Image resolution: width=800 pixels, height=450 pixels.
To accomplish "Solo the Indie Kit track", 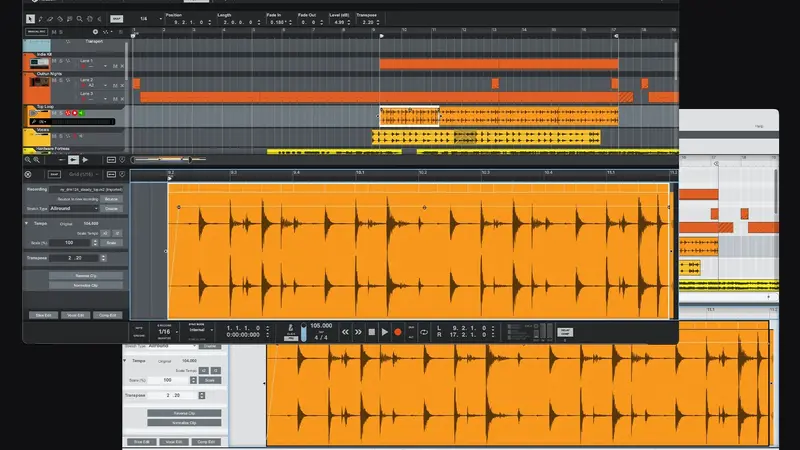I will tap(61, 61).
